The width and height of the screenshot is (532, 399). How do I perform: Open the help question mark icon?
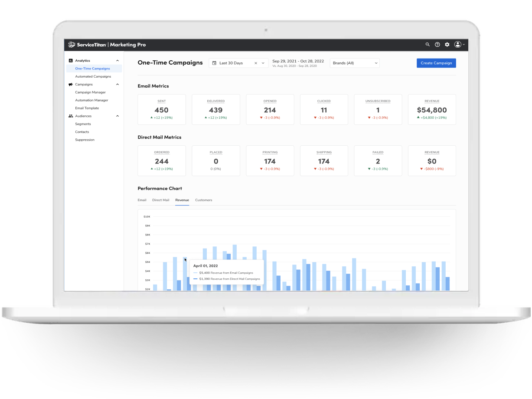[437, 45]
